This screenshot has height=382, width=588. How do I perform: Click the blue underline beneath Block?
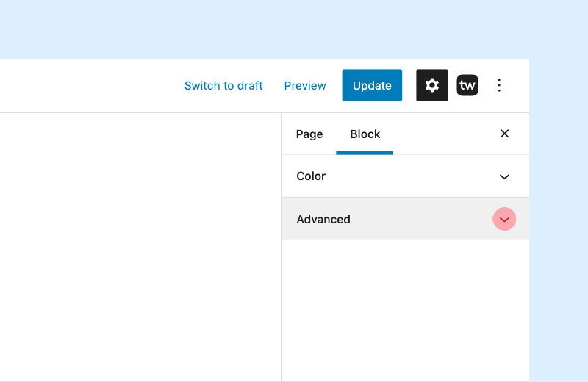tap(365, 153)
